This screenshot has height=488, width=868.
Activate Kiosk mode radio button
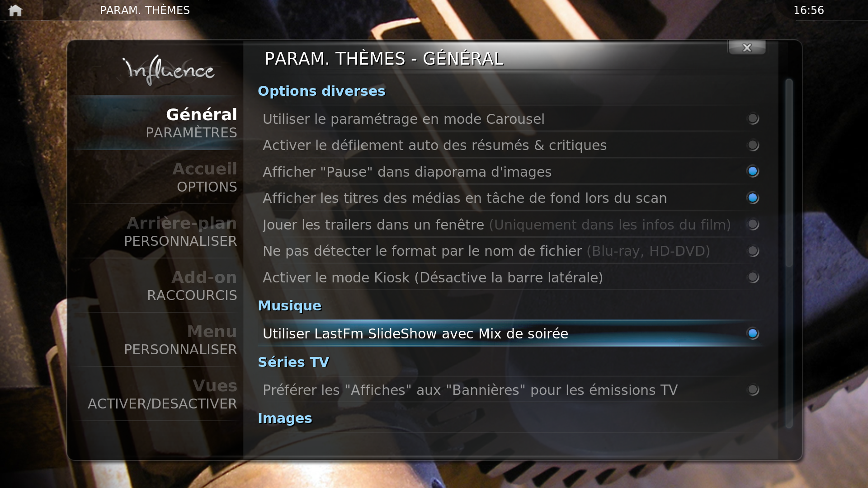[753, 277]
